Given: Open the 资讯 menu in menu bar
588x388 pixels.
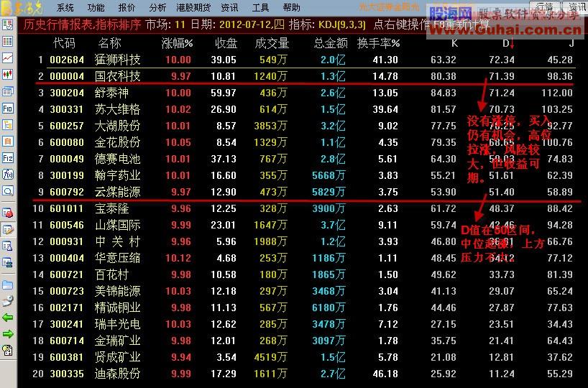Looking at the screenshot, I should (229, 7).
